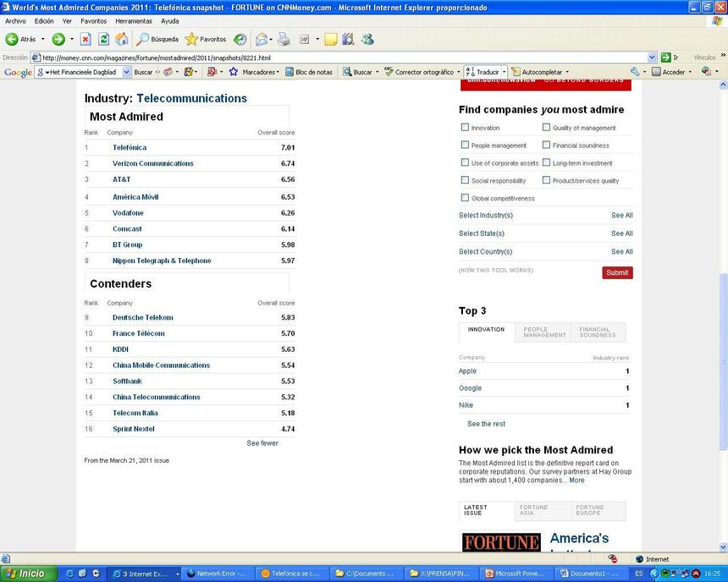Open Bloc de notas in Google toolbar
Image resolution: width=728 pixels, height=582 pixels.
(307, 72)
